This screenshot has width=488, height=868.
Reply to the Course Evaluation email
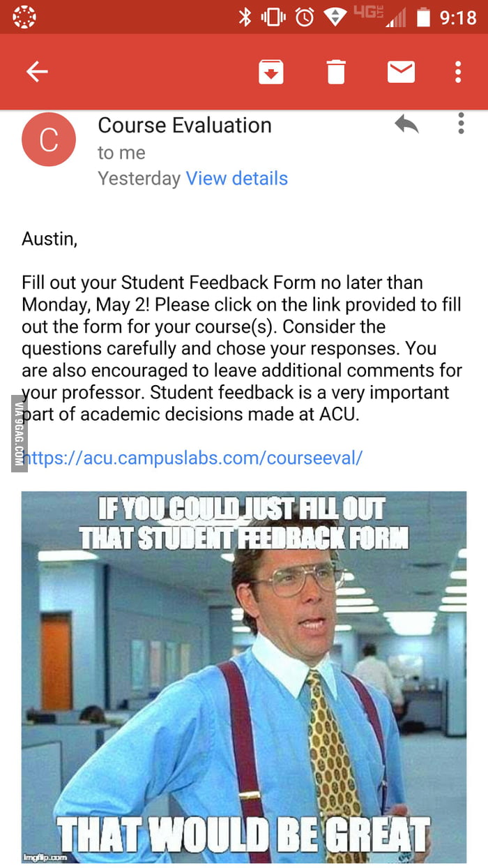[x=406, y=124]
